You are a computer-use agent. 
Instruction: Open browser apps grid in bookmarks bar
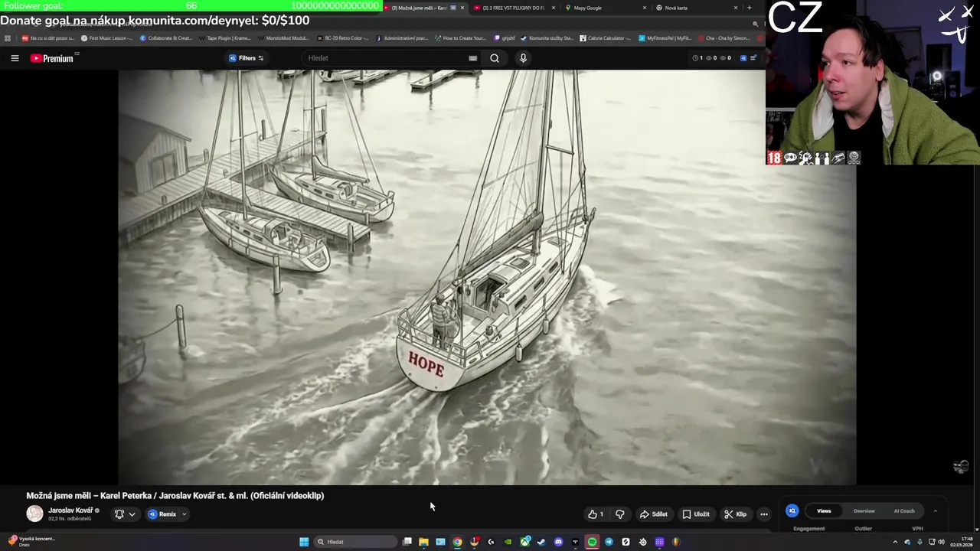pos(8,37)
